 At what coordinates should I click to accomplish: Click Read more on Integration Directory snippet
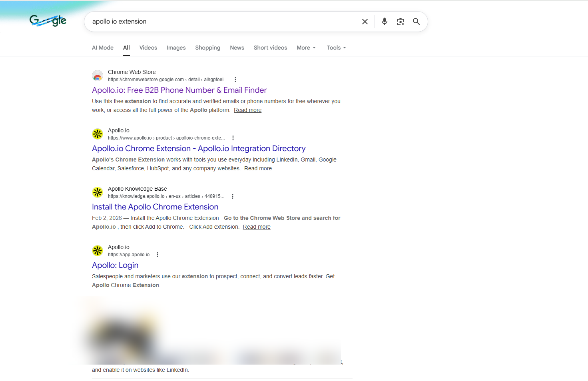click(258, 168)
